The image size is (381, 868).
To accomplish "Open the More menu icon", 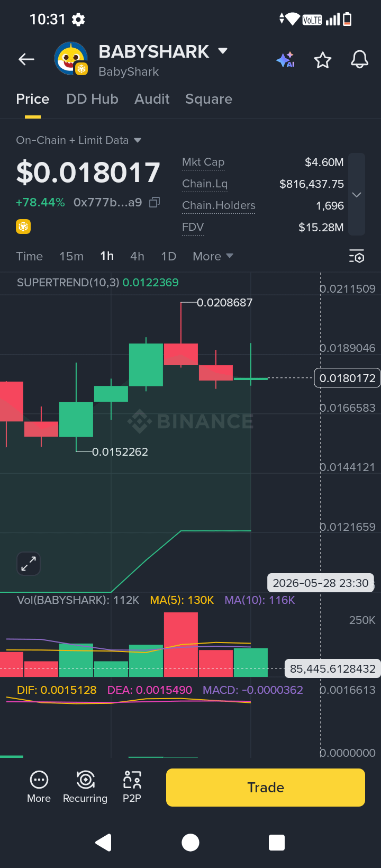I will (39, 786).
